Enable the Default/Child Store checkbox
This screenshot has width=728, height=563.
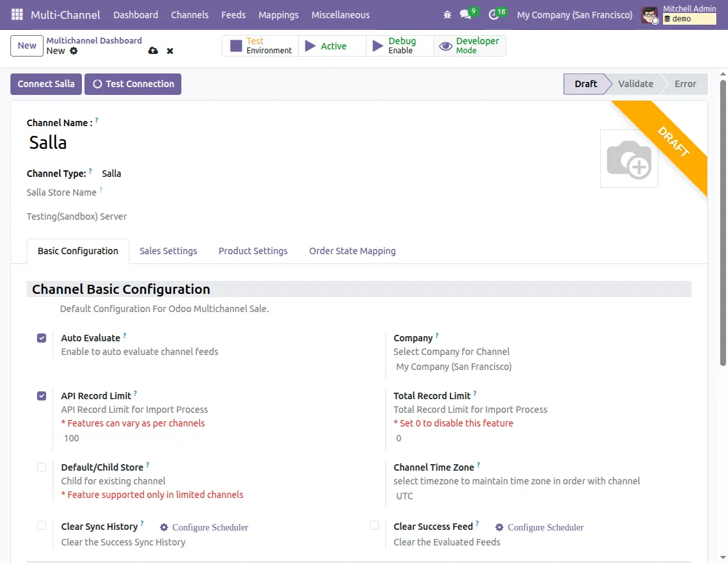point(42,467)
